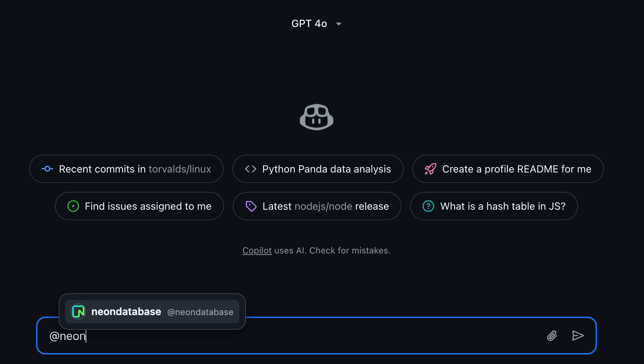Image resolution: width=644 pixels, height=364 pixels.
Task: Open the Copilot link in disclaimer
Action: [x=257, y=251]
